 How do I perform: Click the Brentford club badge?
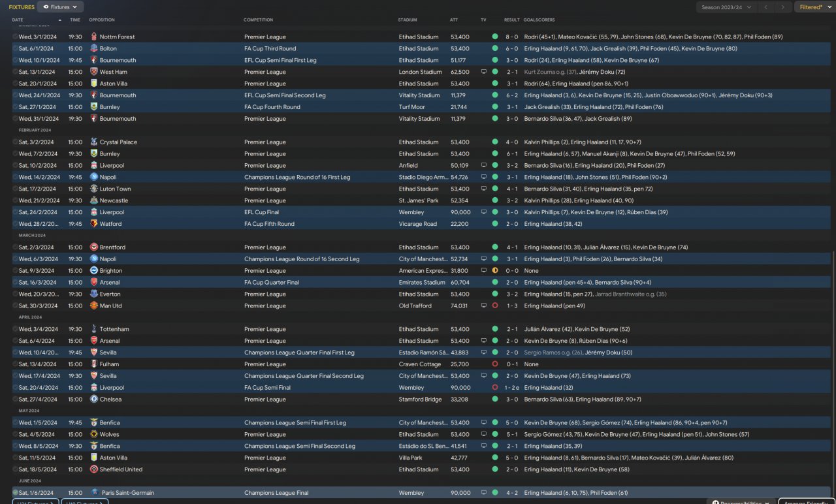94,248
